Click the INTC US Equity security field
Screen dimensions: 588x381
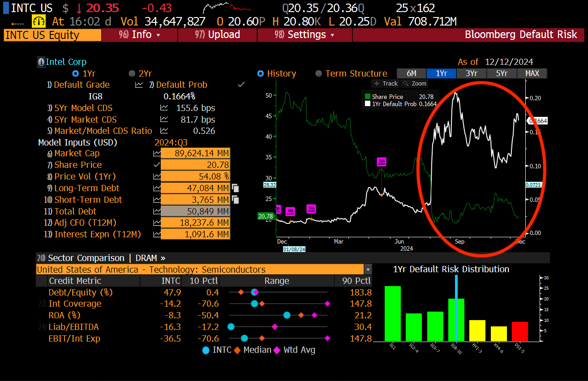[52, 35]
